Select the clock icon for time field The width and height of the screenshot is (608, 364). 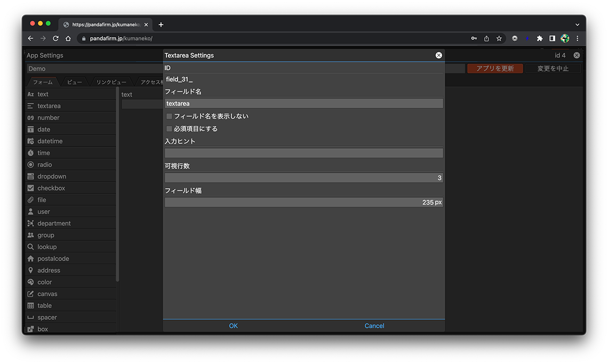(x=30, y=153)
